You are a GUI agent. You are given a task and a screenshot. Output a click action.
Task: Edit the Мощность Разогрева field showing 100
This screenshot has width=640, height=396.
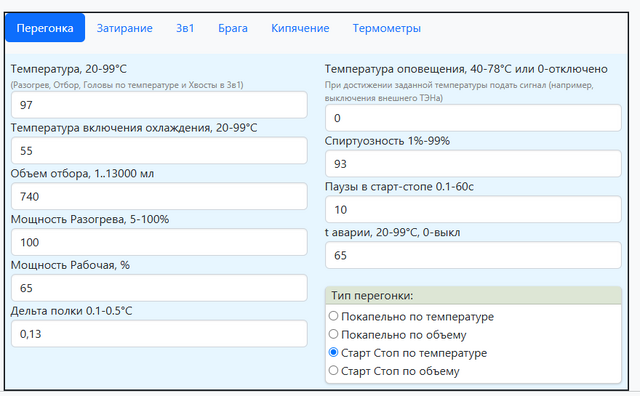point(159,242)
